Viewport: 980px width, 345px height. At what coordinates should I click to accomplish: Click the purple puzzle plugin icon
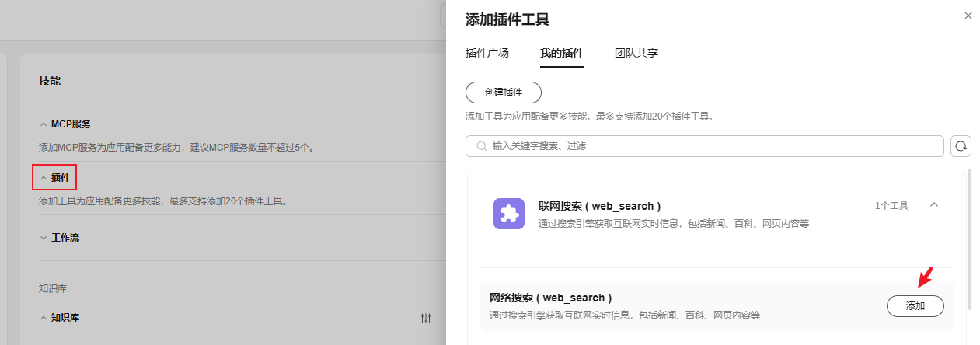(x=509, y=214)
